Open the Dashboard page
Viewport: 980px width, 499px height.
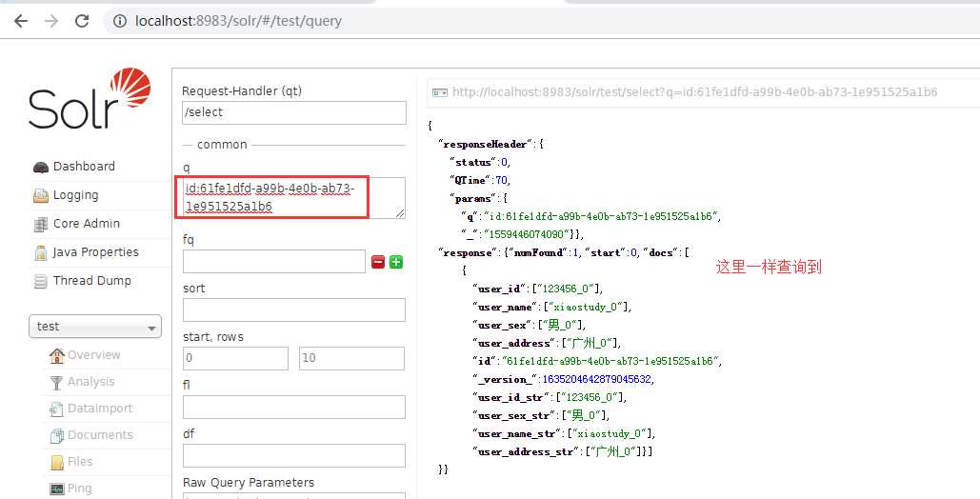pyautogui.click(x=84, y=167)
